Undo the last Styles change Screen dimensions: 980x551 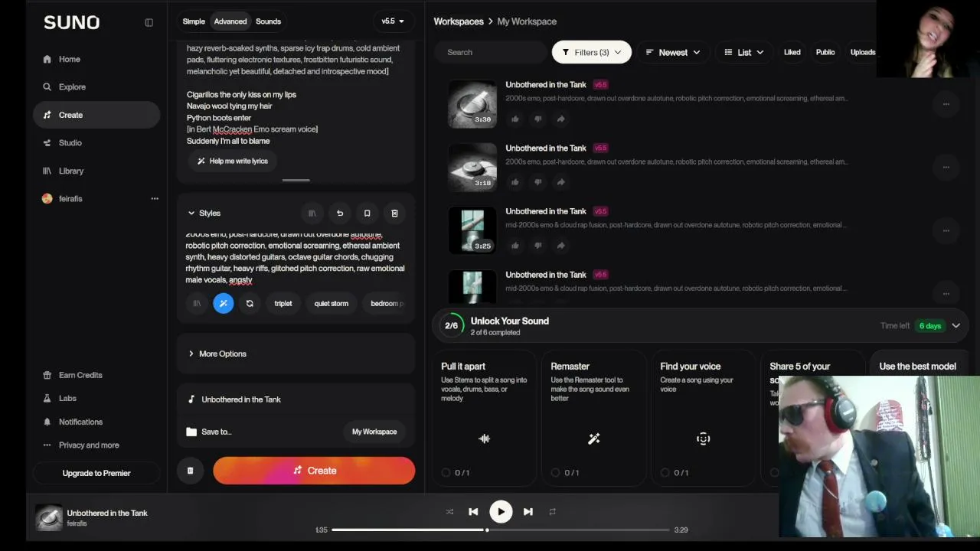point(340,214)
